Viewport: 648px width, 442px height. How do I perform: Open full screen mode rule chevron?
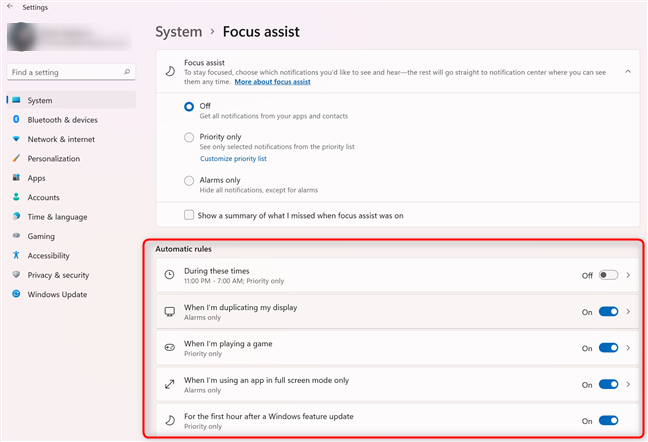click(628, 384)
